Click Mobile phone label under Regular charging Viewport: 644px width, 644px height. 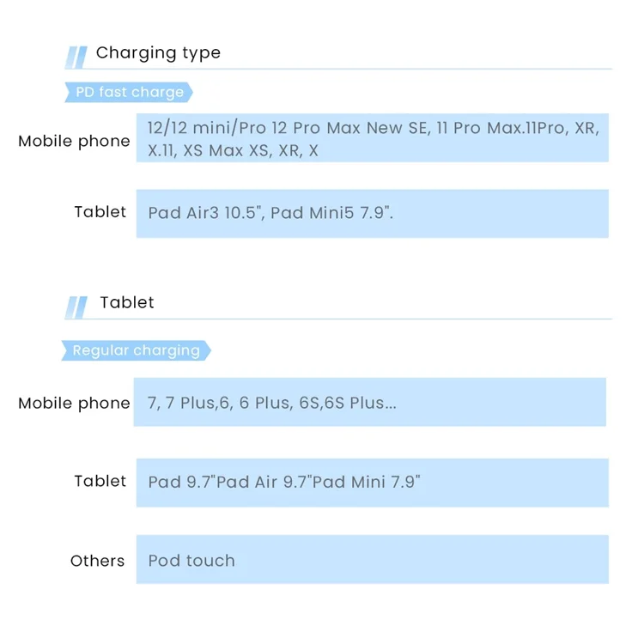(x=74, y=404)
